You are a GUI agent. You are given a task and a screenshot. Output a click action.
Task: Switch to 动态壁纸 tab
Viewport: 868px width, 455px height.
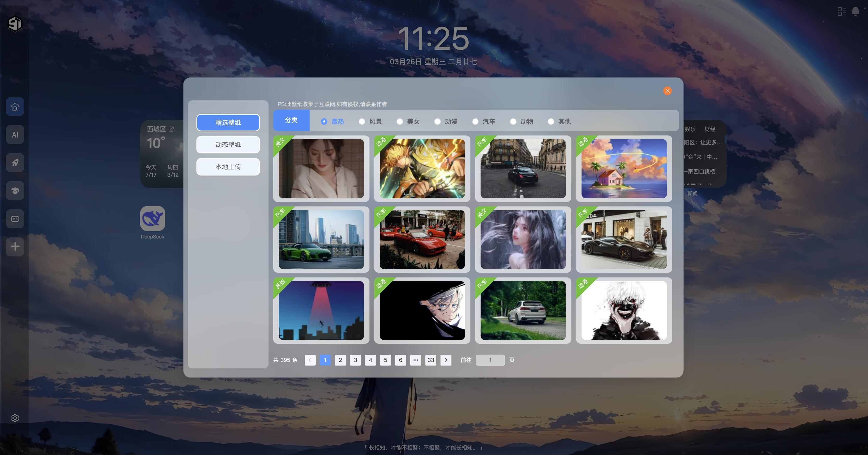[228, 145]
